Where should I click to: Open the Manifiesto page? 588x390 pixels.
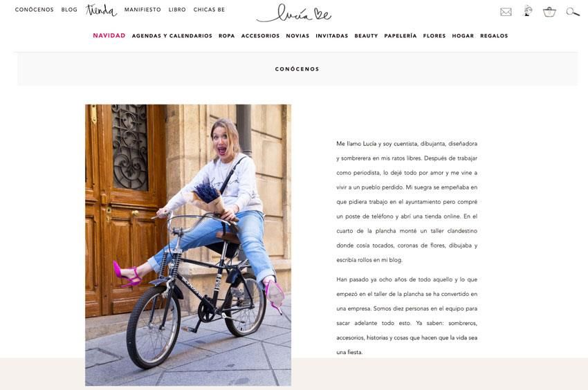tap(143, 10)
